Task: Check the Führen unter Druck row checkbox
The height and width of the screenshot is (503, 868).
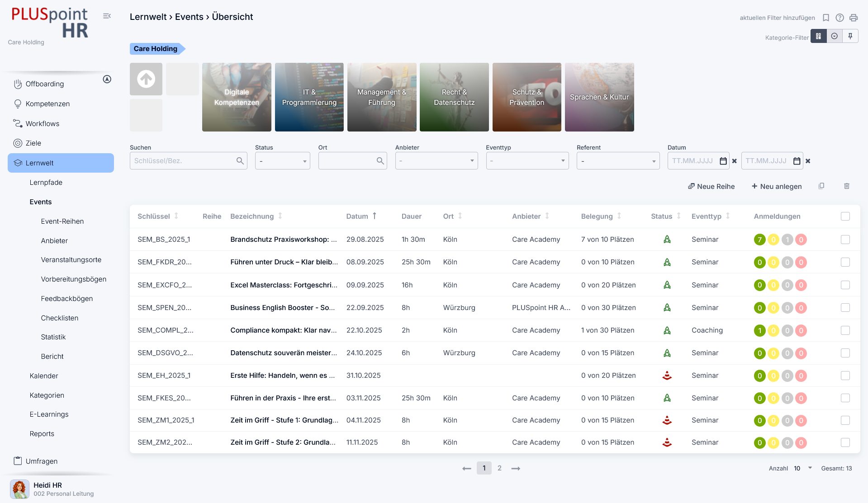Action: click(845, 262)
